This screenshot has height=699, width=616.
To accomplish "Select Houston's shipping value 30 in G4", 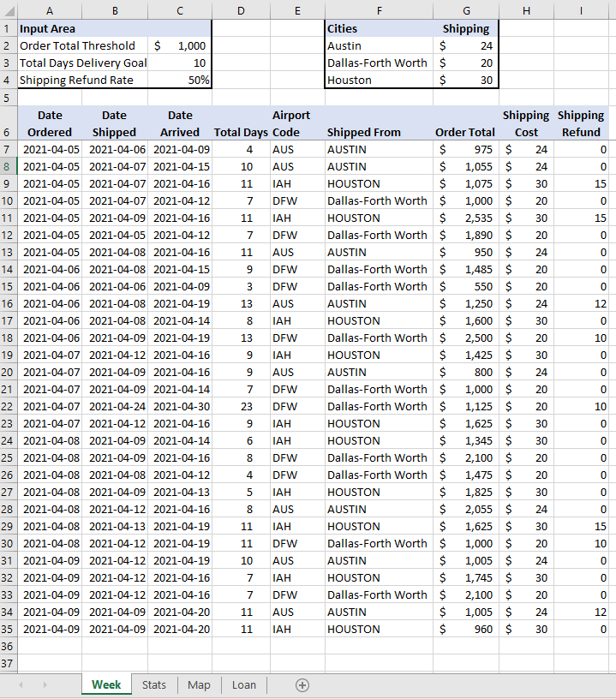I will point(466,81).
